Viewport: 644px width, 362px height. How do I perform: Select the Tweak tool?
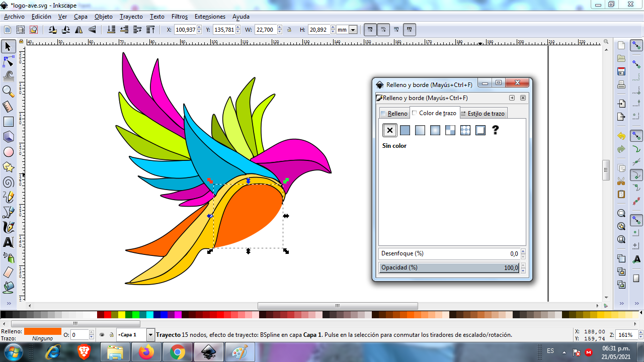[8, 76]
